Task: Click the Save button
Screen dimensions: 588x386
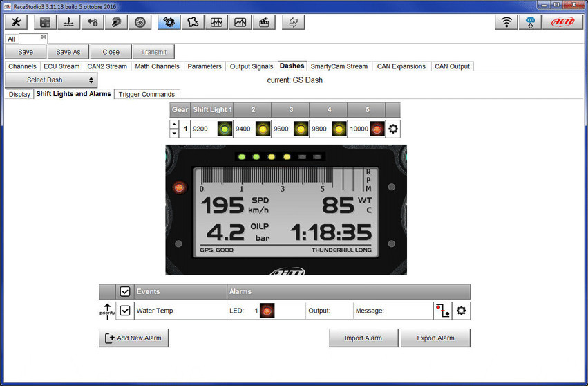Action: pyautogui.click(x=26, y=52)
